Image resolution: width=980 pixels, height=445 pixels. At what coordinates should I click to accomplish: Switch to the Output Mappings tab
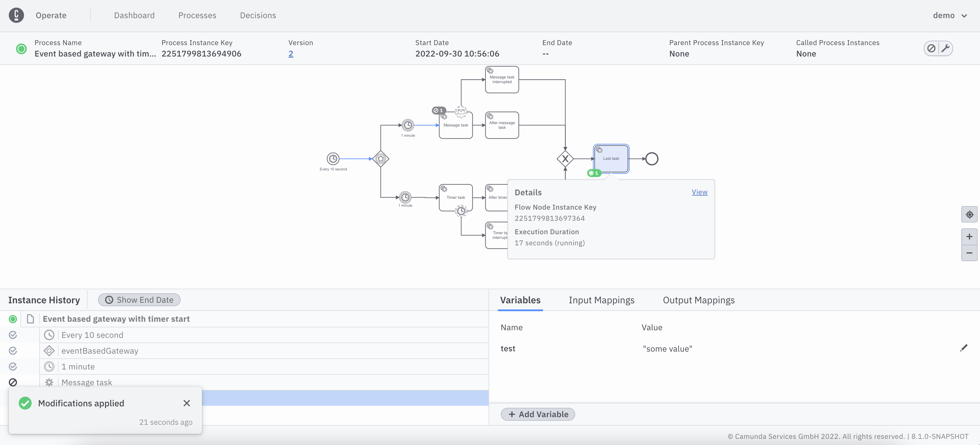pos(698,300)
